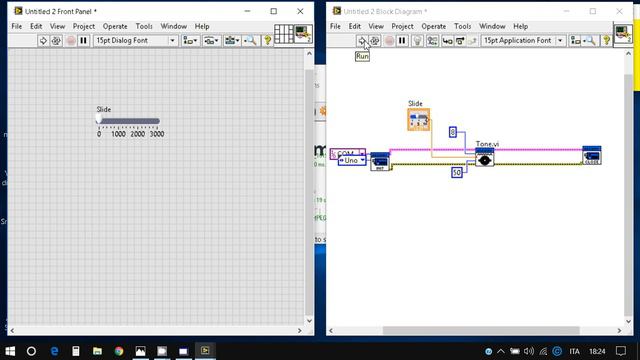
Task: Click the Slide label on Front Panel
Action: pyautogui.click(x=104, y=109)
